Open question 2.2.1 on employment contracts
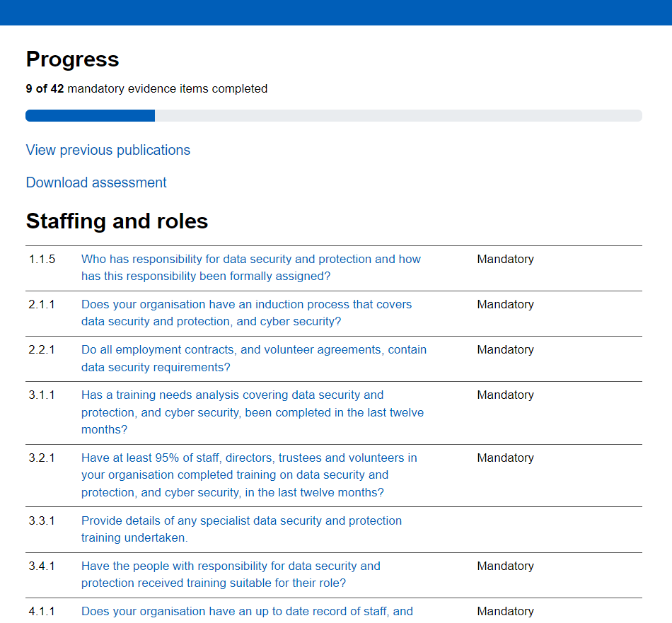 click(x=253, y=358)
